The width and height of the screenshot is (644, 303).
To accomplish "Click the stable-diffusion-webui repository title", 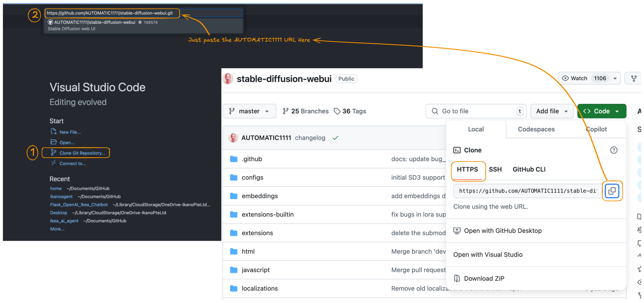I will [284, 79].
